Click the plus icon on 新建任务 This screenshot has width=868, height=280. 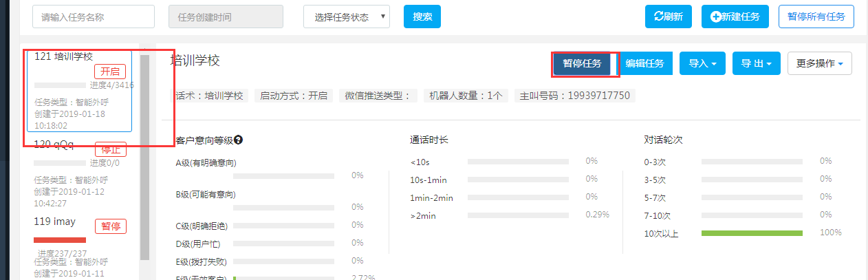pos(715,17)
